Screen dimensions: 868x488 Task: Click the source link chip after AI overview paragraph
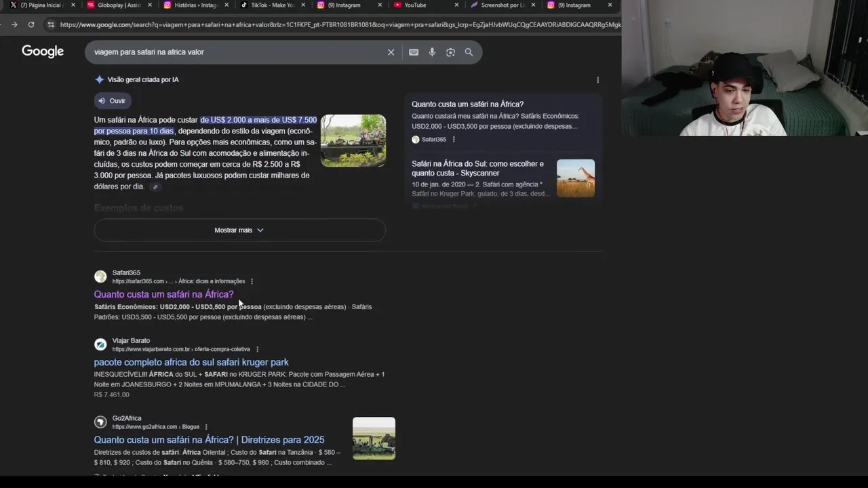click(x=155, y=187)
